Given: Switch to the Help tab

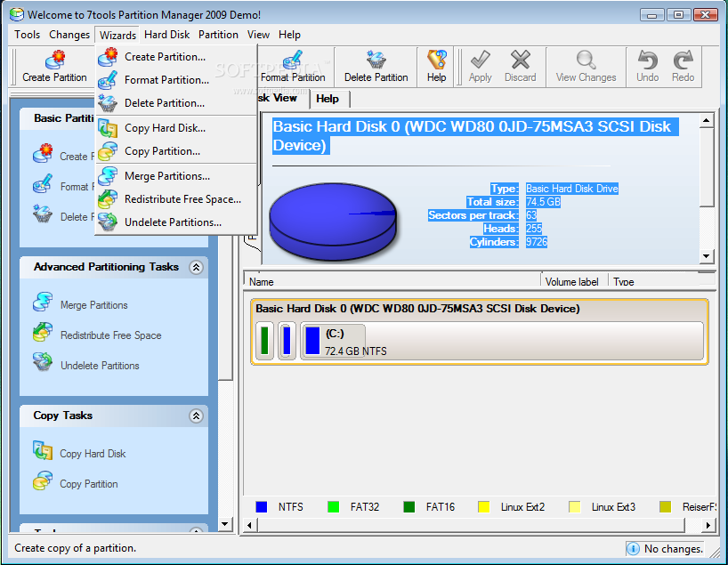Looking at the screenshot, I should [x=328, y=99].
